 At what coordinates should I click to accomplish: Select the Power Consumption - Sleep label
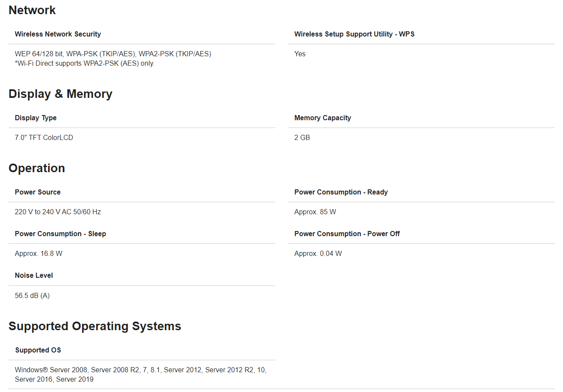point(61,234)
